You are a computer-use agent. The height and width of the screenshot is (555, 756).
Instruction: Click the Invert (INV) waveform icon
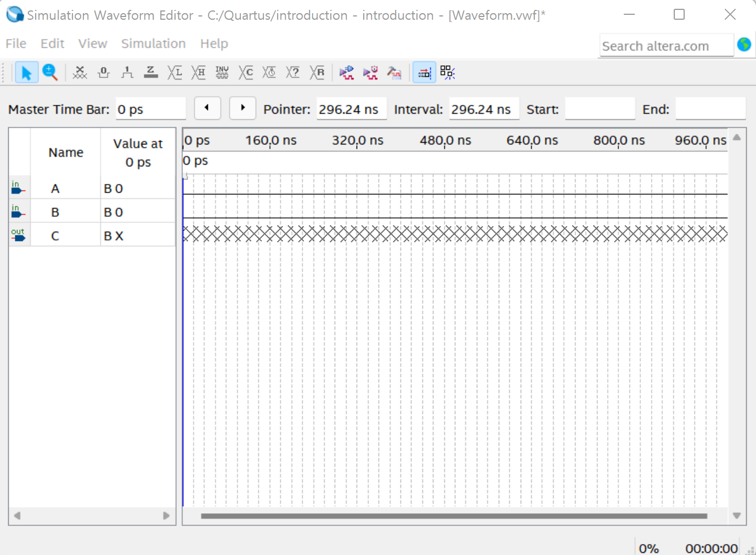point(222,72)
